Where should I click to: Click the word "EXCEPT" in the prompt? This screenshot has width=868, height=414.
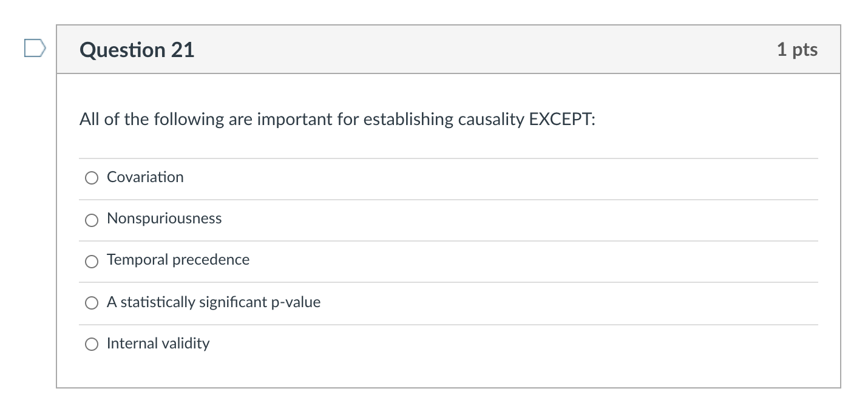[x=560, y=120]
